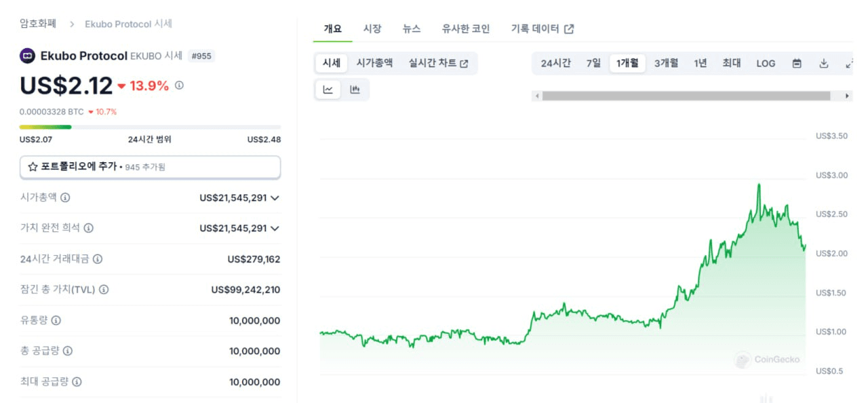Expand the 시가총액 value chevron

click(275, 198)
